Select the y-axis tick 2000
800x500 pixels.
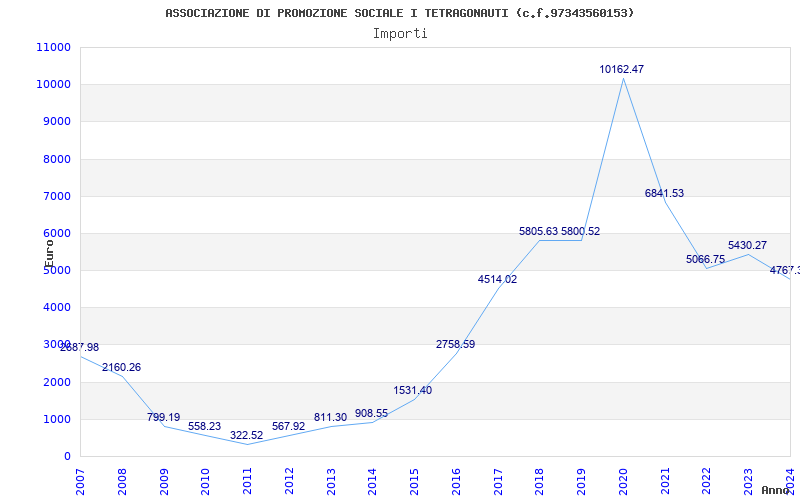click(x=57, y=382)
